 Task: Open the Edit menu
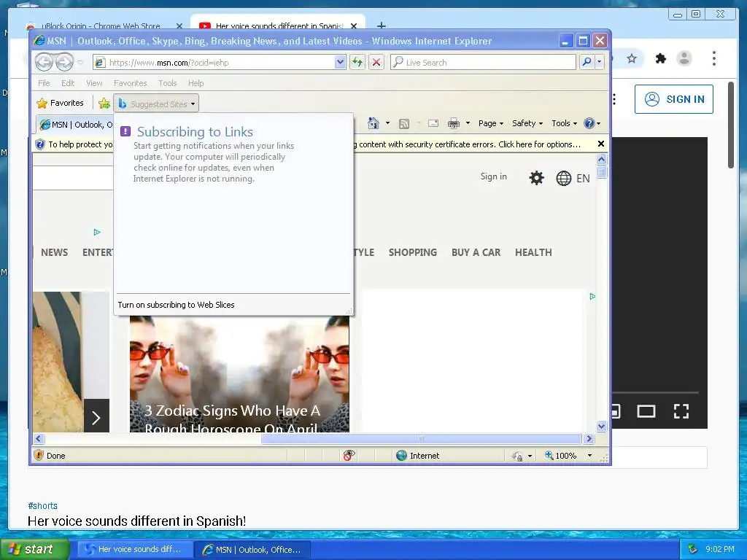(68, 83)
